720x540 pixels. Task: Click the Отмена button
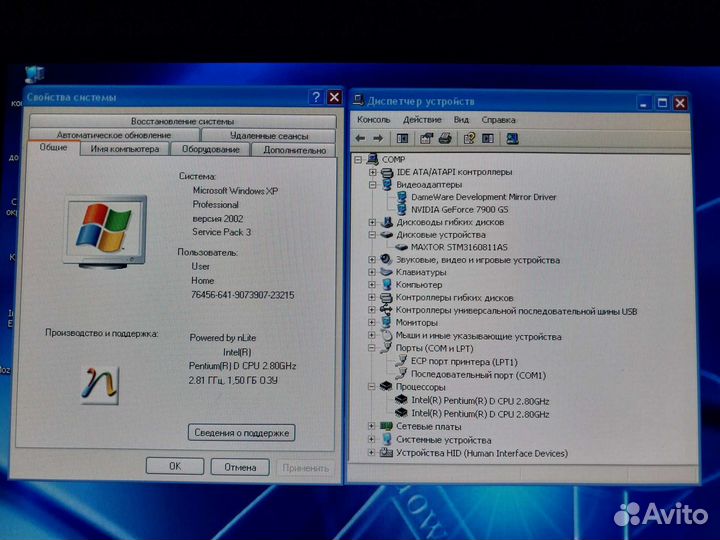240,467
